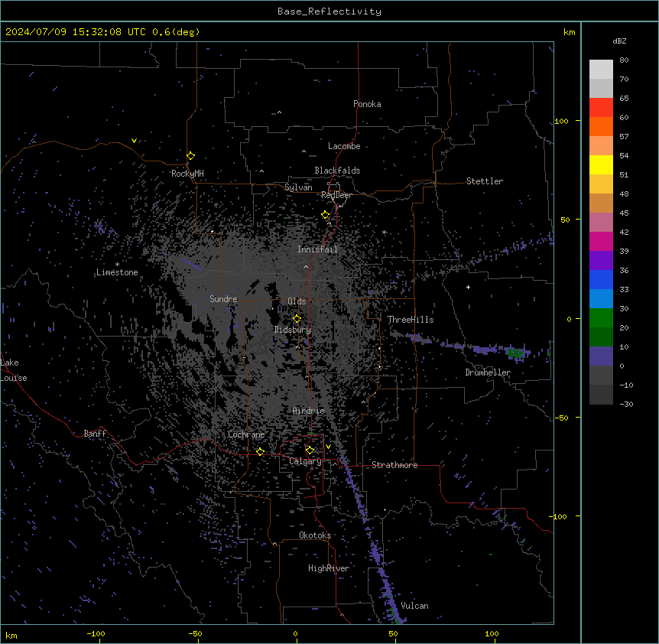Click the Calgary city label

(306, 461)
